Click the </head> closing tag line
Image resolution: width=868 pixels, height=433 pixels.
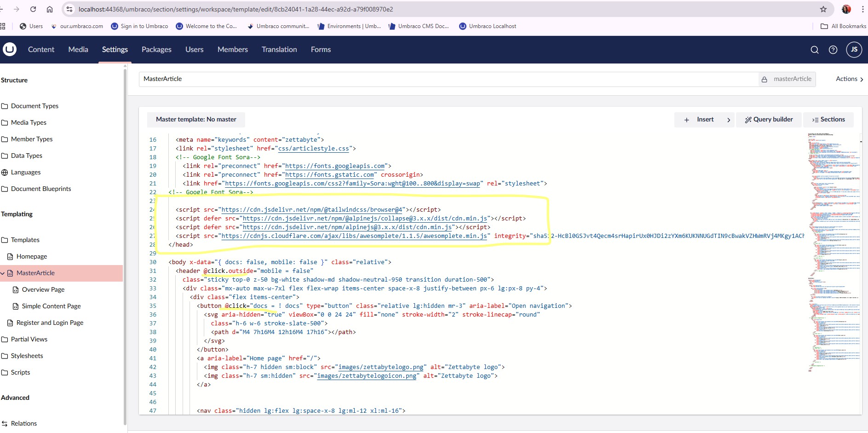point(181,244)
